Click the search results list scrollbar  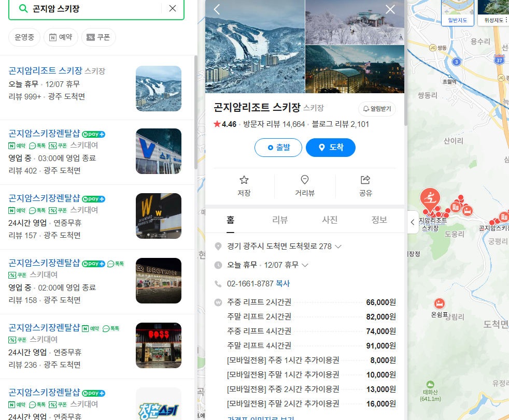(x=196, y=112)
